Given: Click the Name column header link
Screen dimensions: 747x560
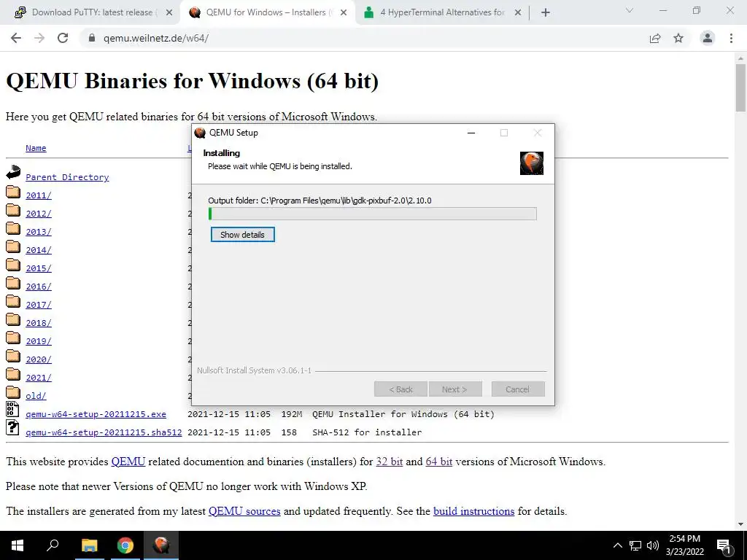Looking at the screenshot, I should click(x=36, y=148).
